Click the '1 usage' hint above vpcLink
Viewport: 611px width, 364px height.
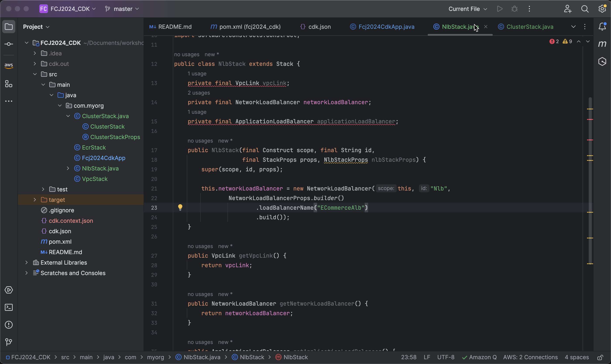click(x=197, y=74)
